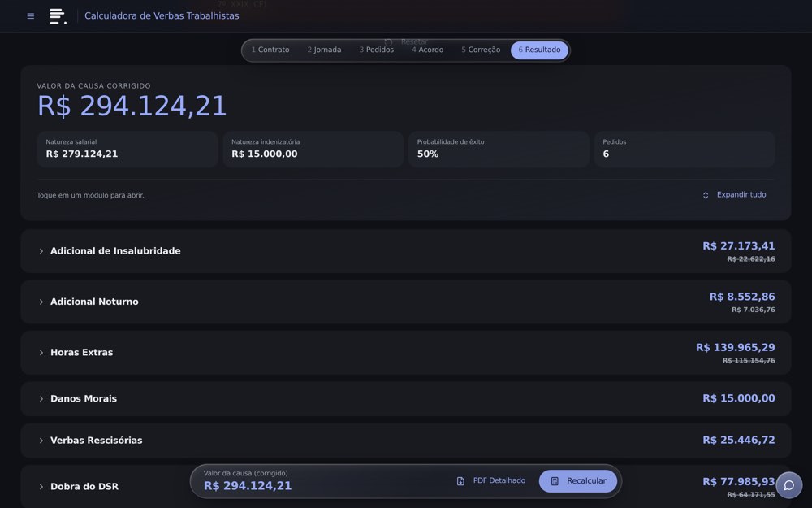Image resolution: width=812 pixels, height=508 pixels.
Task: Click the calculator icon in Recalcular
Action: click(555, 481)
